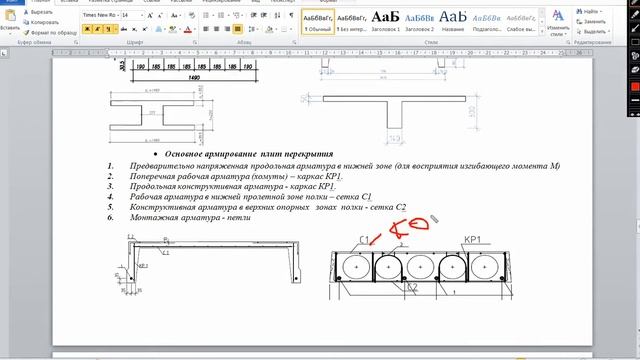
Task: Open the Paragraph (Абзац) dialog launcher
Action: [x=294, y=42]
